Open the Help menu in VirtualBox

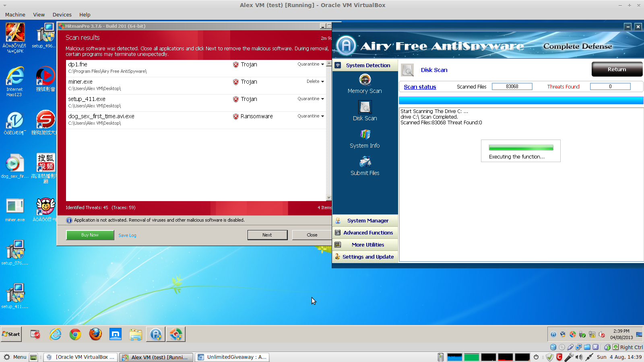tap(85, 15)
